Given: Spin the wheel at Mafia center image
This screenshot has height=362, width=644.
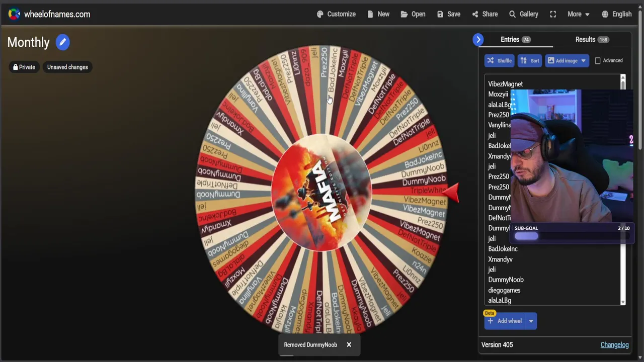Looking at the screenshot, I should 320,192.
